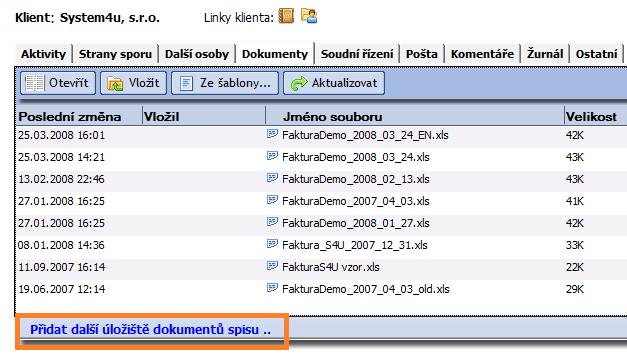627x361 pixels.
Task: Click the date 08.01.2008 14:36
Action: point(61,245)
